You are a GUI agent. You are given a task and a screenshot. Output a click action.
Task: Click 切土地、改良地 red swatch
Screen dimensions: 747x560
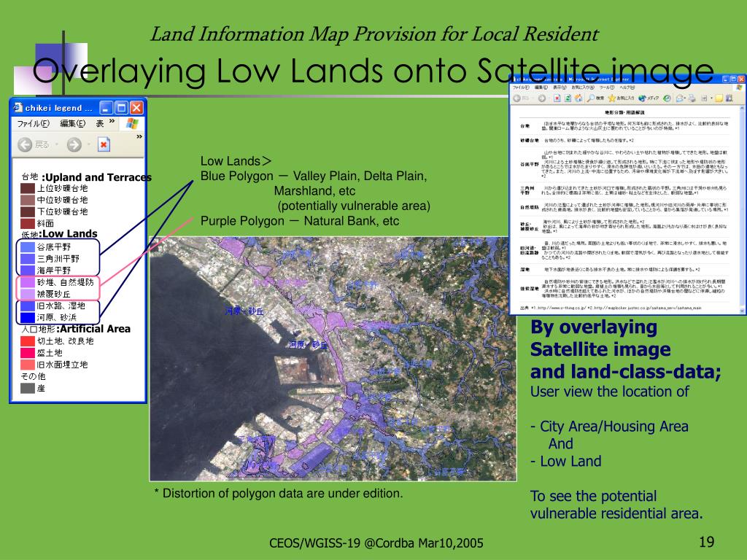tap(28, 341)
